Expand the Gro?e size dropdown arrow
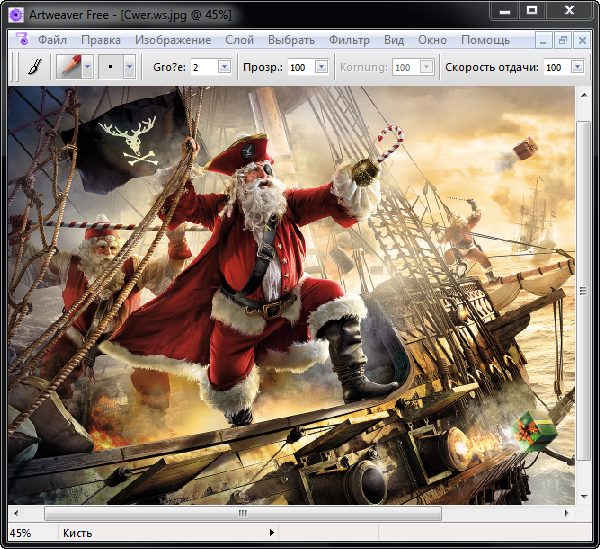Viewport: 600px width, 549px height. 225,67
